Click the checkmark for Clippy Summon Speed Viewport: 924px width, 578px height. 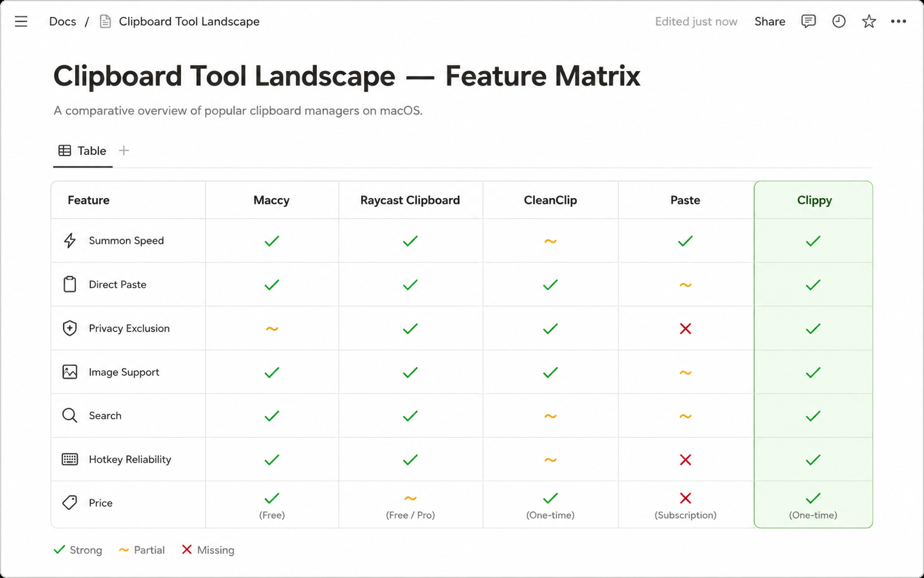tap(813, 241)
